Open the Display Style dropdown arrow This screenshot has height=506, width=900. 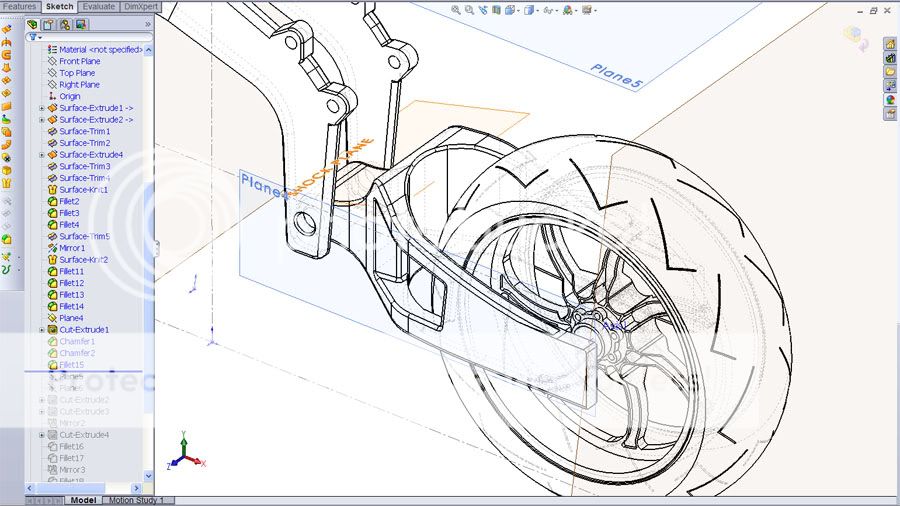538,11
